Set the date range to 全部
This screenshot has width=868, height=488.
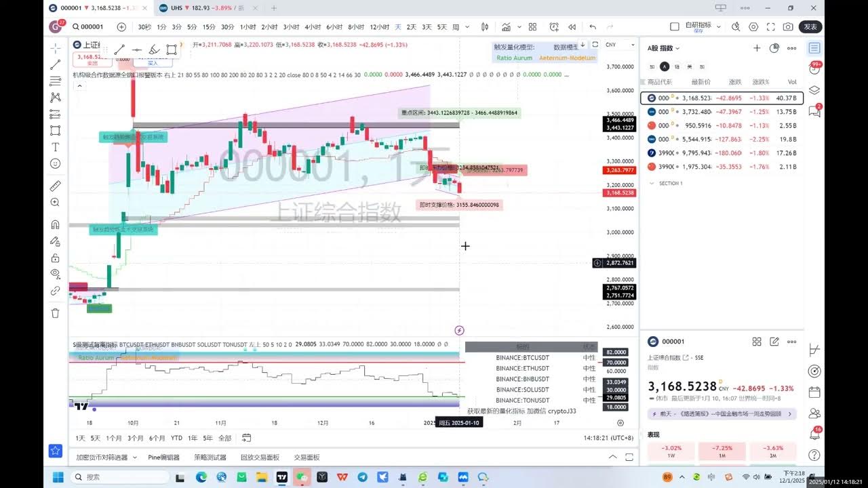224,439
